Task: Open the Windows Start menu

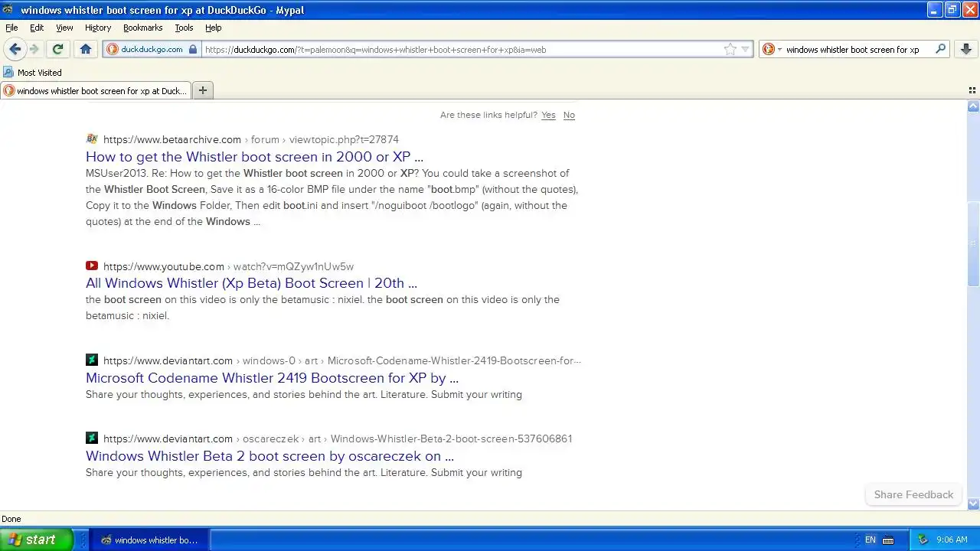Action: click(x=36, y=540)
